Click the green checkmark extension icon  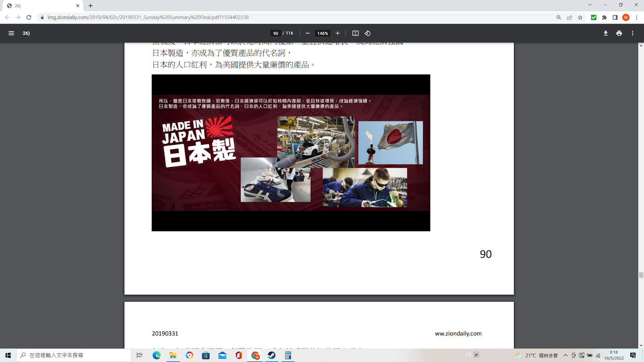[x=594, y=17]
